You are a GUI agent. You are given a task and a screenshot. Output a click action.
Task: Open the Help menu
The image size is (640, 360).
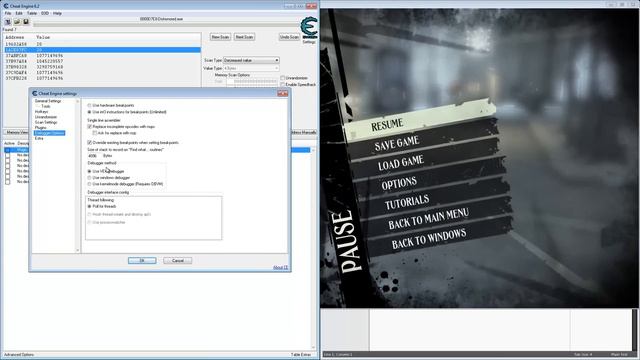coord(57,13)
